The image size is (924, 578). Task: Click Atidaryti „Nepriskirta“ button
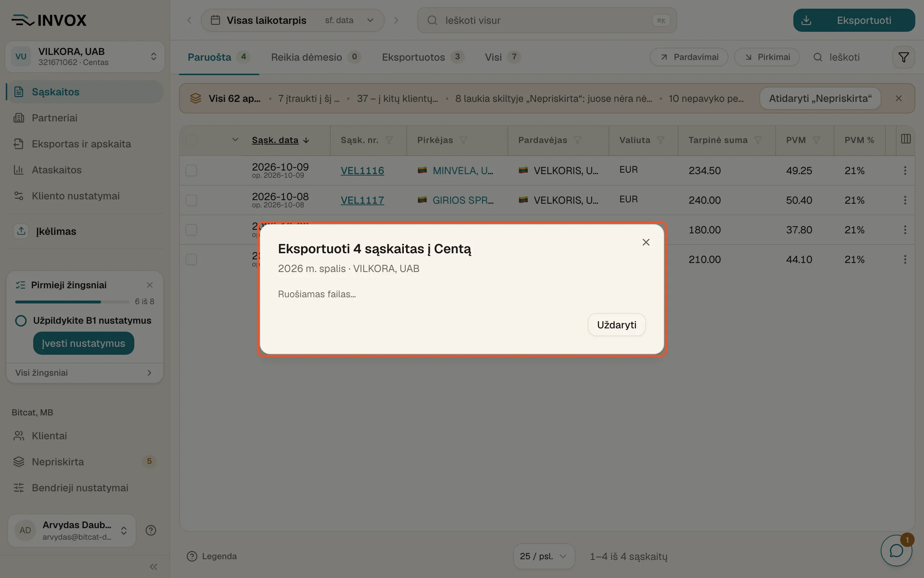820,98
